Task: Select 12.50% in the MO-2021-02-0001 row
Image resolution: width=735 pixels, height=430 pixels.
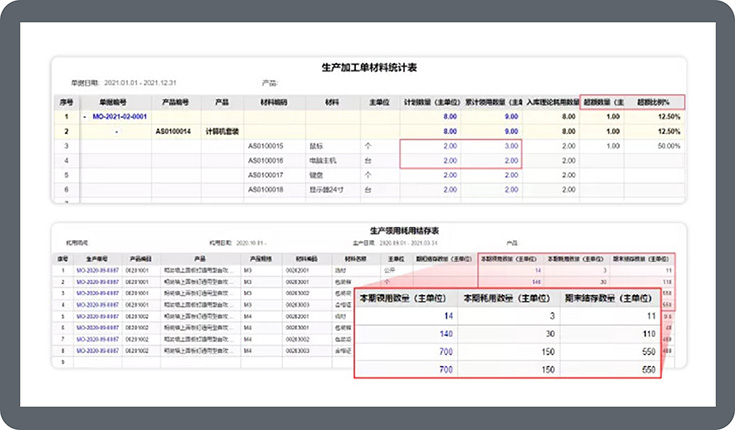Action: [x=669, y=117]
